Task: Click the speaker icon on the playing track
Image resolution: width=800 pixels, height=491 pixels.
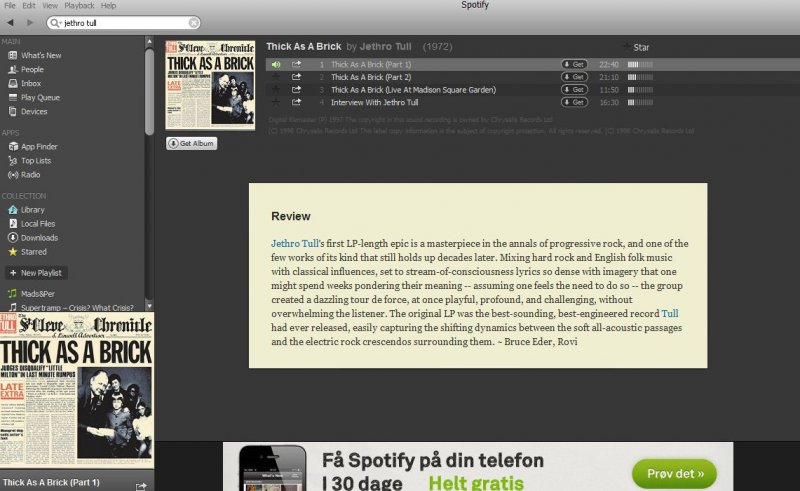Action: 275,64
